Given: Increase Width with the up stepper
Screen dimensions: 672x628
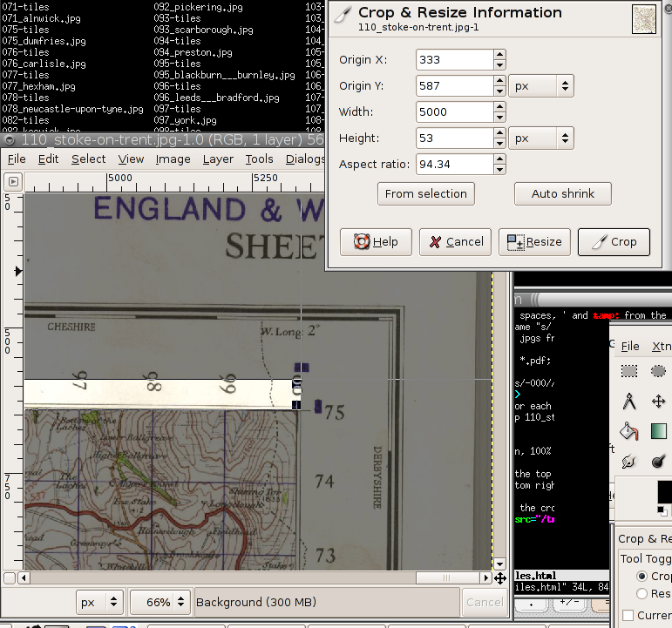Looking at the screenshot, I should (499, 106).
